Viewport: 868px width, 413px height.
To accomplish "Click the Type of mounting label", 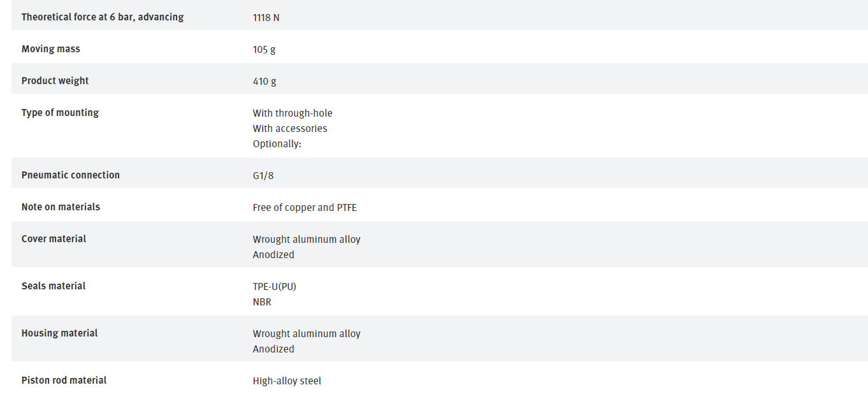I will coord(60,113).
